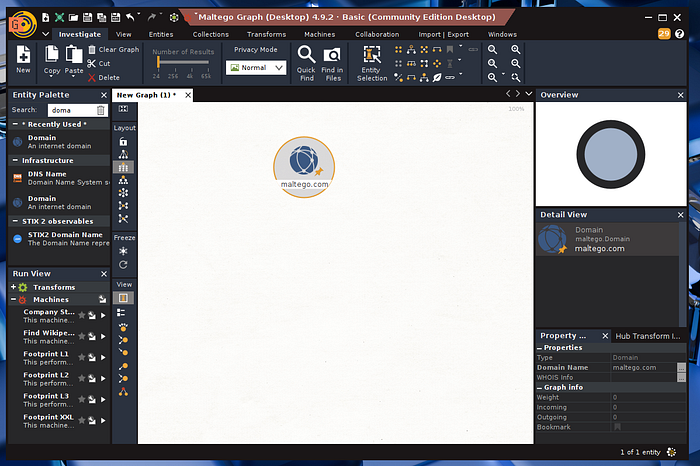Open the Privacy Mode Normal dropdown
Image resolution: width=700 pixels, height=466 pixels.
pos(256,68)
